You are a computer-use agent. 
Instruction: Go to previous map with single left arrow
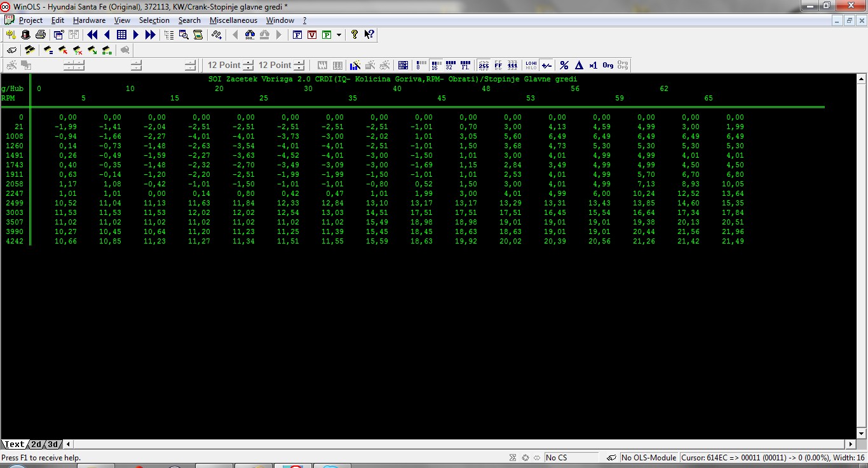(107, 35)
